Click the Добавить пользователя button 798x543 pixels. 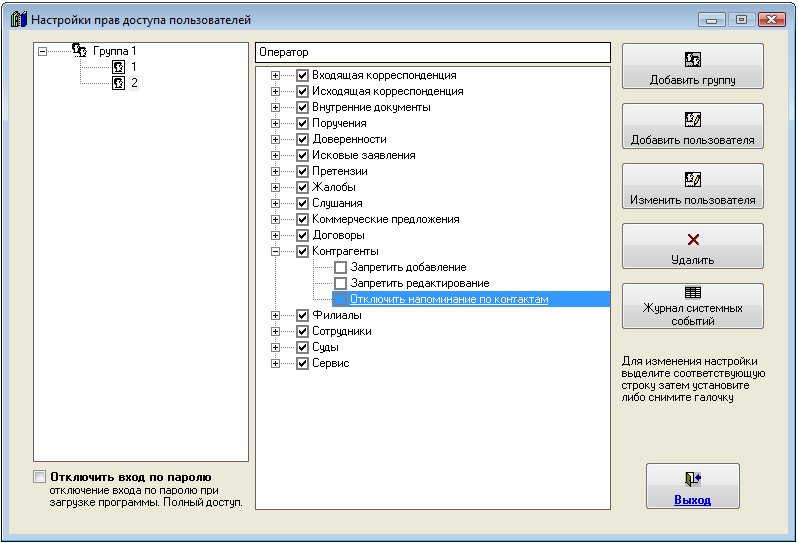coord(693,126)
